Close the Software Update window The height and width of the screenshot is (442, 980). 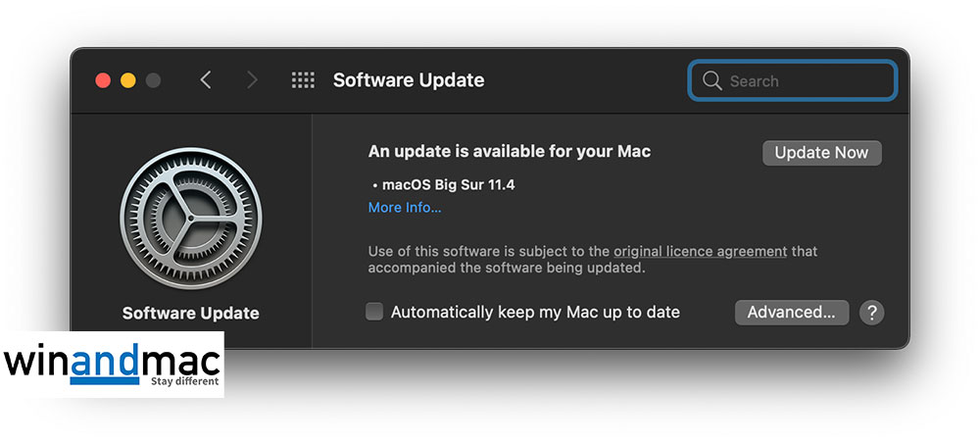(103, 80)
